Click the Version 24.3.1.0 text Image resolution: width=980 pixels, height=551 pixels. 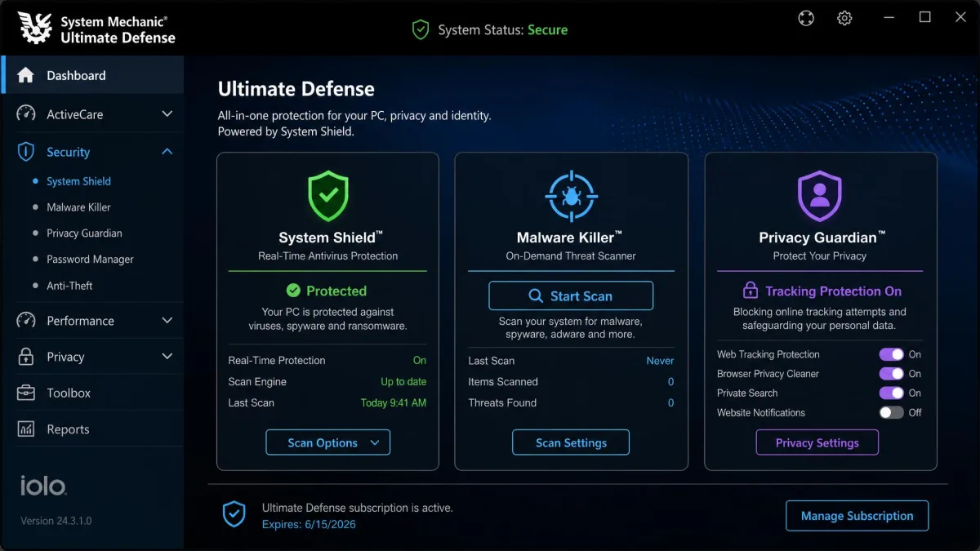click(x=56, y=521)
